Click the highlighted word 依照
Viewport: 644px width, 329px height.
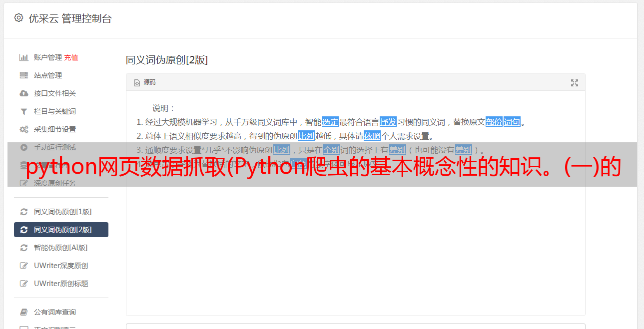[372, 136]
